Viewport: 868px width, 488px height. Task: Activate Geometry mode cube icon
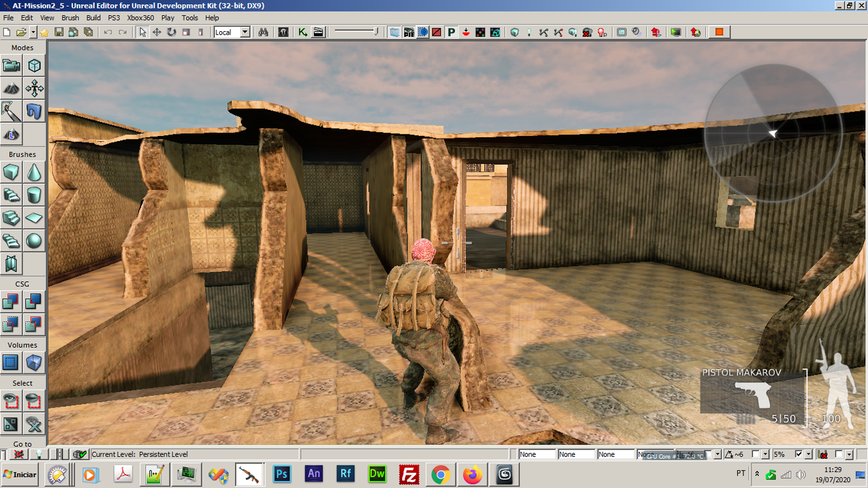point(34,65)
